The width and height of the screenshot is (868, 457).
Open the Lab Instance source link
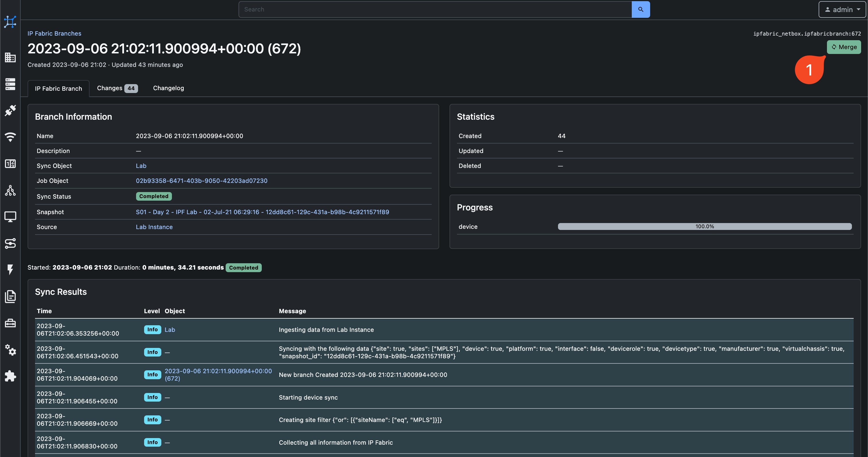click(x=154, y=227)
